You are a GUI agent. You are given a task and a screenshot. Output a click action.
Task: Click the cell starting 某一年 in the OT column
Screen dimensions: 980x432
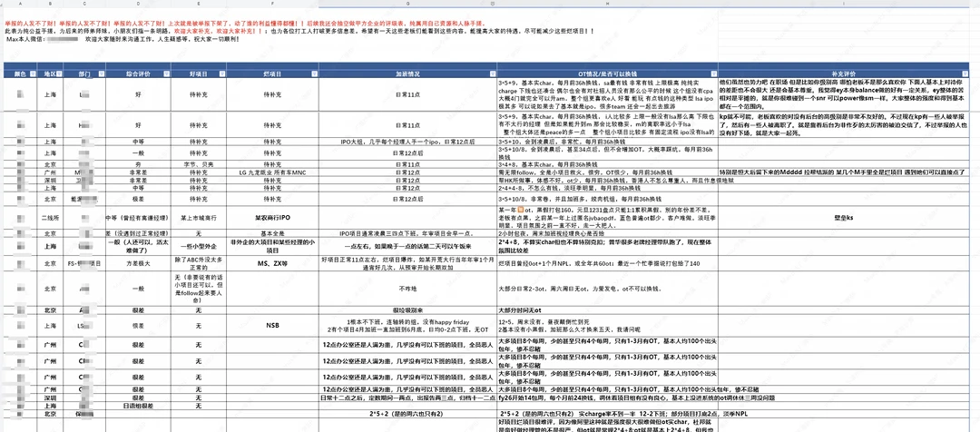coord(607,219)
